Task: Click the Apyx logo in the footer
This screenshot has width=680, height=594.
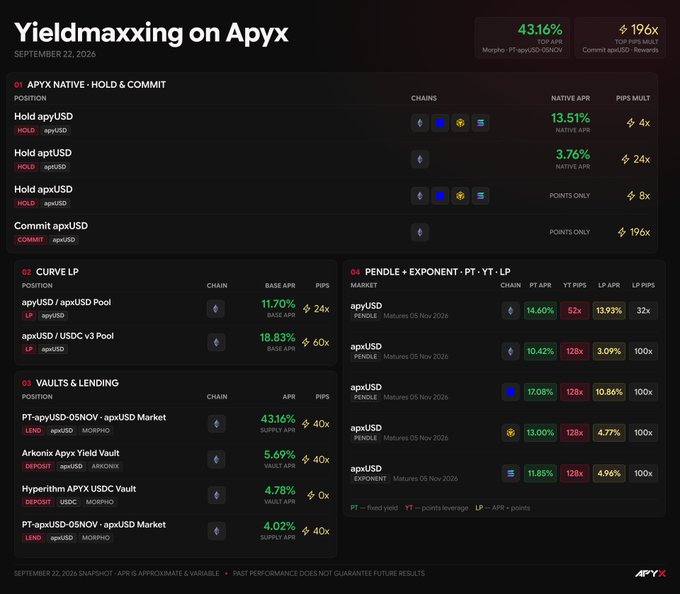Action: (650, 573)
